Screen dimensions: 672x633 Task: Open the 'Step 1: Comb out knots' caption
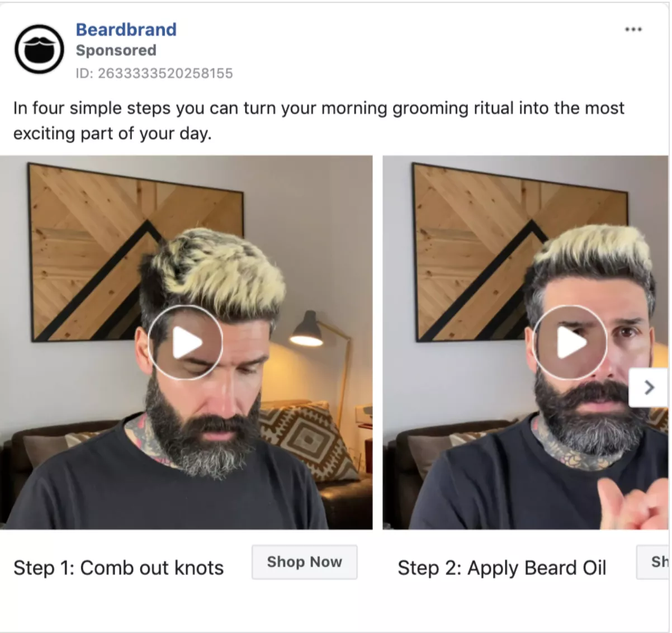tap(119, 568)
